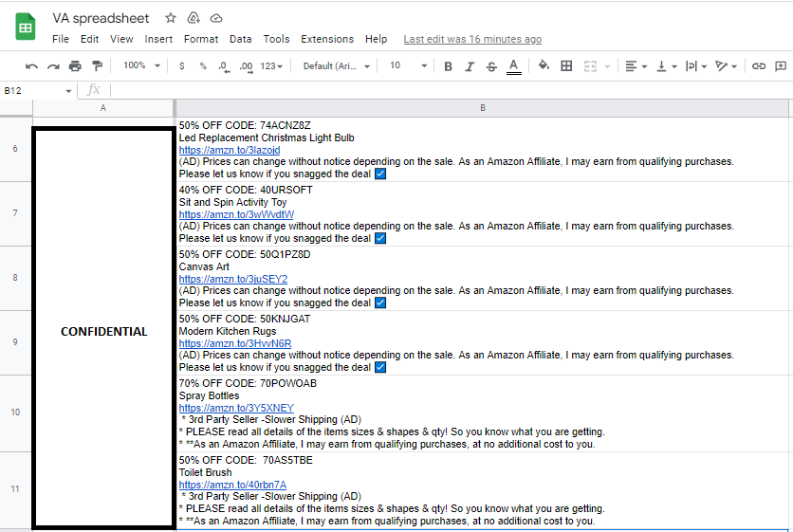Toggle the checkbox in the Canvas Art row
The height and width of the screenshot is (532, 793).
pos(380,303)
